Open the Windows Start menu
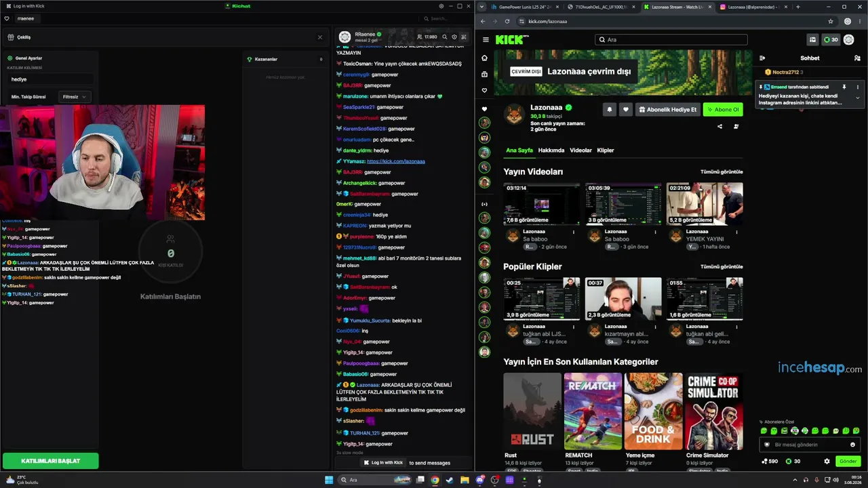The image size is (868, 488). pyautogui.click(x=329, y=480)
